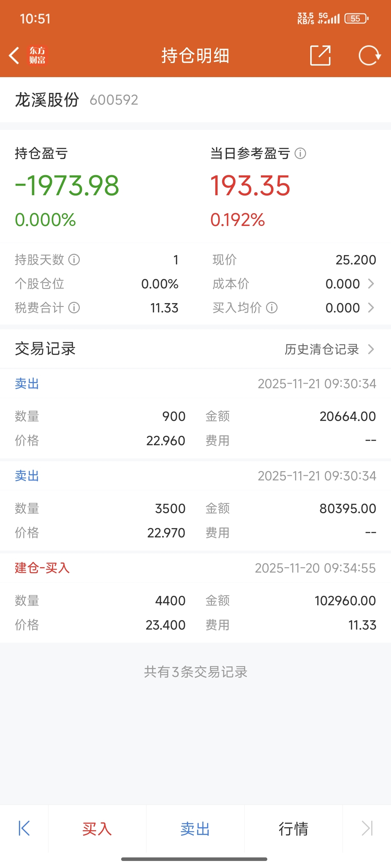
Task: Jump to first holding arrow icon
Action: point(24,829)
